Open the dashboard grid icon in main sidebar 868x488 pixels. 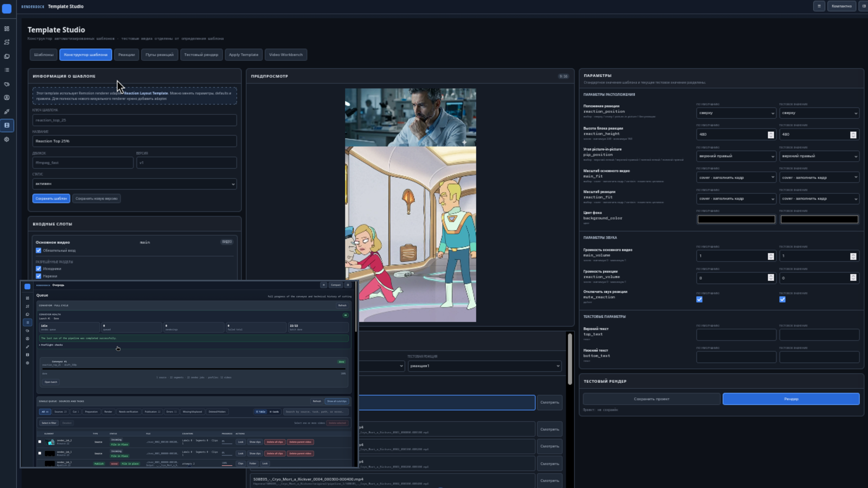coord(7,29)
